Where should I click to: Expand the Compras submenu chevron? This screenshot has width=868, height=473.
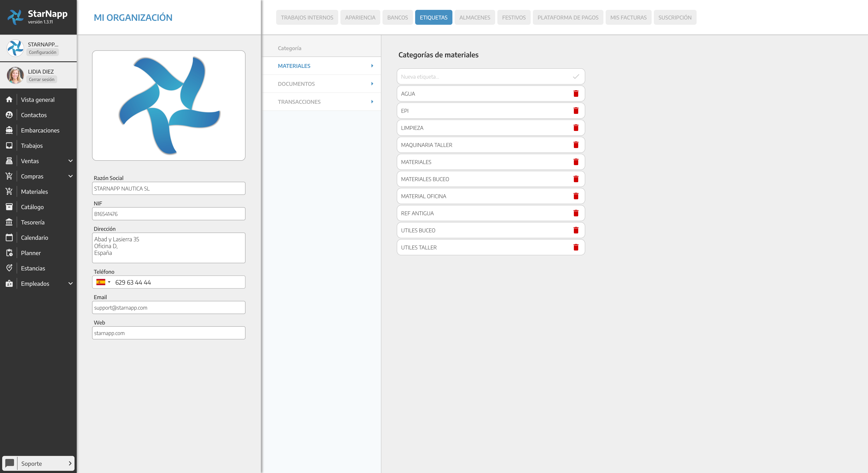coord(70,176)
